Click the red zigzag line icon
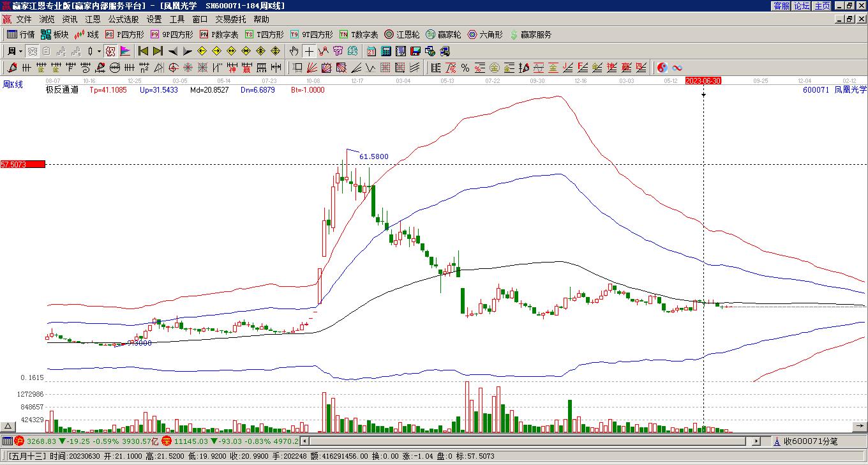 pyautogui.click(x=324, y=51)
